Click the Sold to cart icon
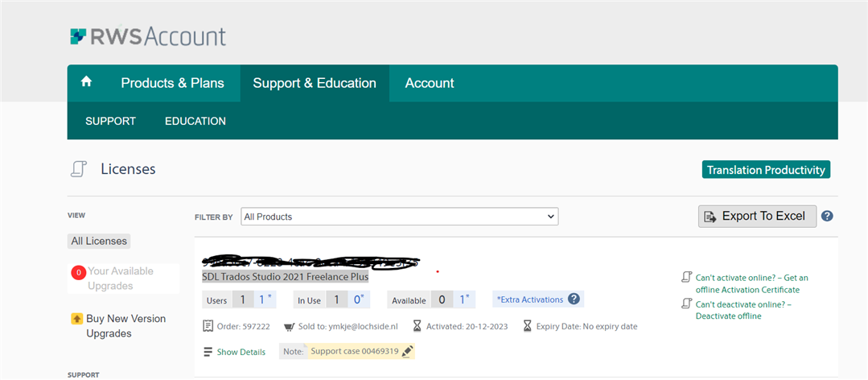The image size is (868, 380). coord(289,326)
